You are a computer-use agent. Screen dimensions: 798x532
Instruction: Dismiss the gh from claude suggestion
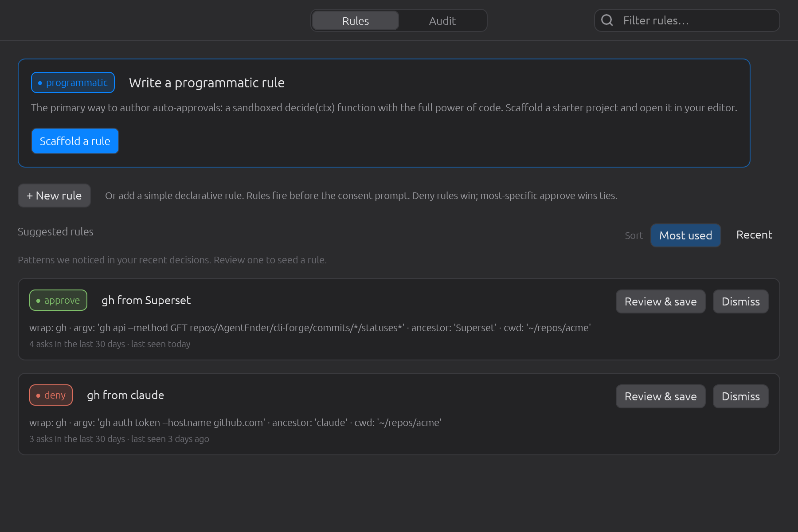[740, 396]
